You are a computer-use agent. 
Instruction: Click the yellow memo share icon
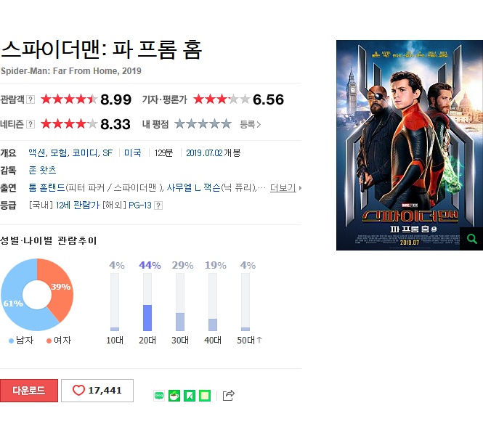[x=205, y=396]
